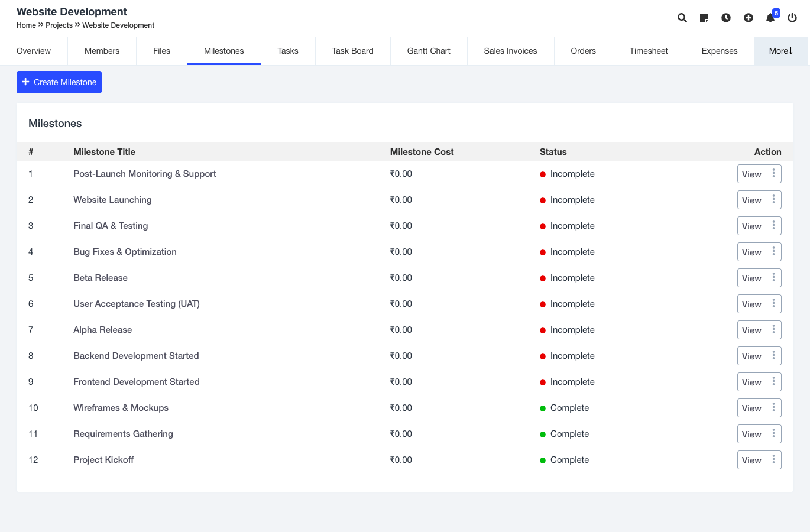Open options menu for Project Kickoff row
The width and height of the screenshot is (810, 532).
pyautogui.click(x=773, y=460)
